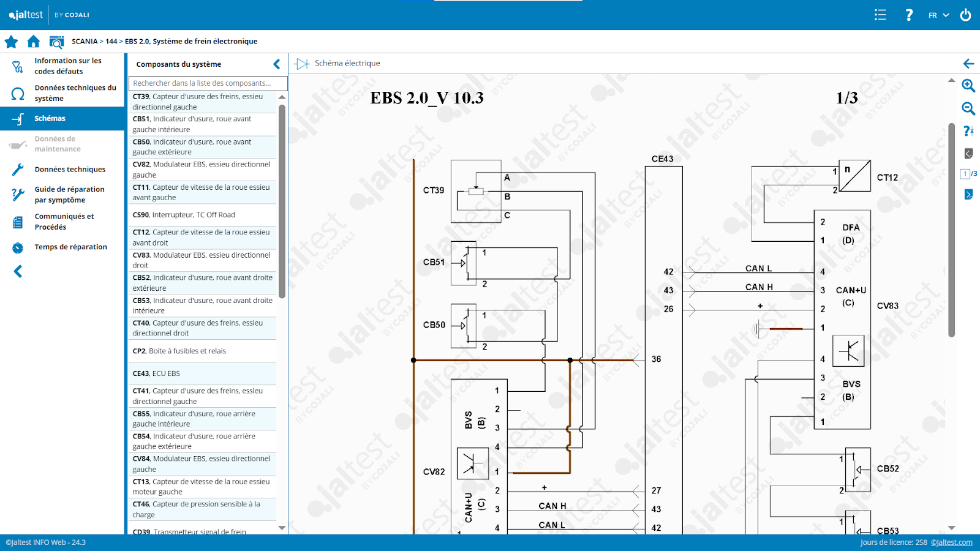The image size is (980, 551).
Task: Select CB53 Indicateur d'usure avant droite intérieure
Action: [x=203, y=305]
